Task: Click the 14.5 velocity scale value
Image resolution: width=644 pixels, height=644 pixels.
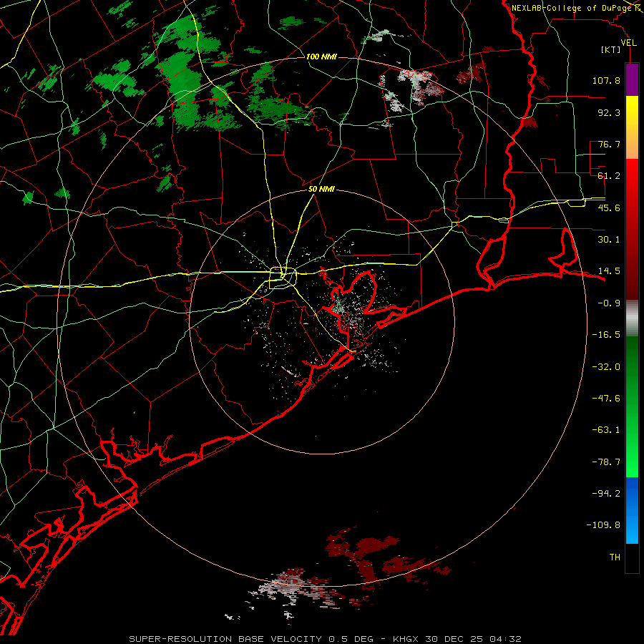Action: (x=609, y=271)
